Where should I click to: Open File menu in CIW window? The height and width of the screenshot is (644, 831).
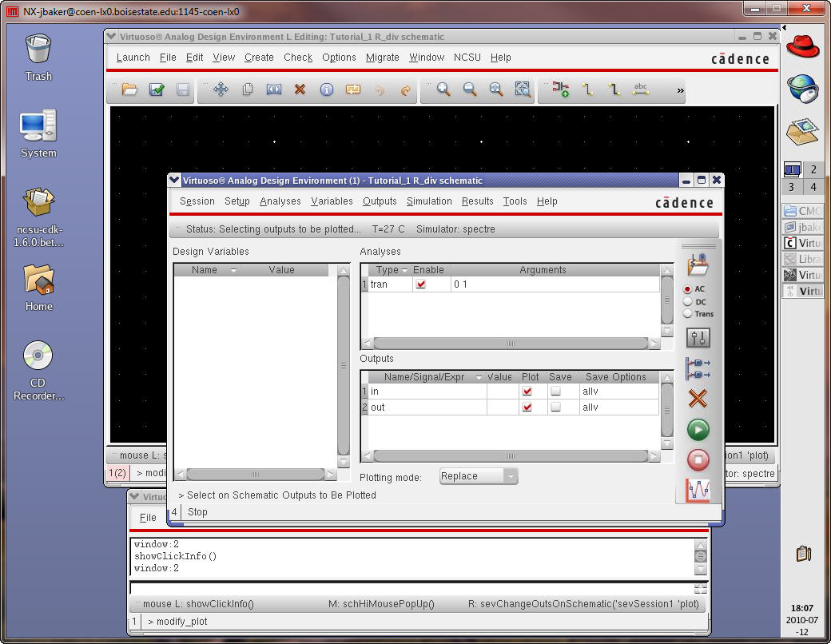point(148,518)
